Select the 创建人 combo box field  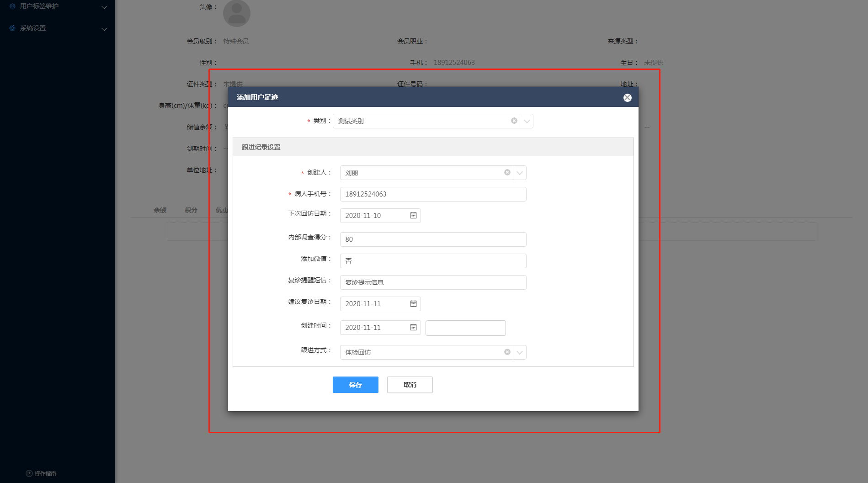tap(433, 173)
